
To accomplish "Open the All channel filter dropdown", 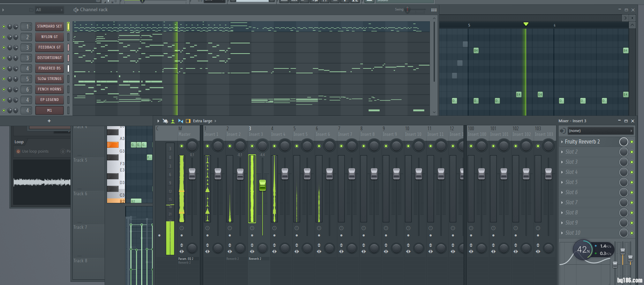I will pos(49,10).
